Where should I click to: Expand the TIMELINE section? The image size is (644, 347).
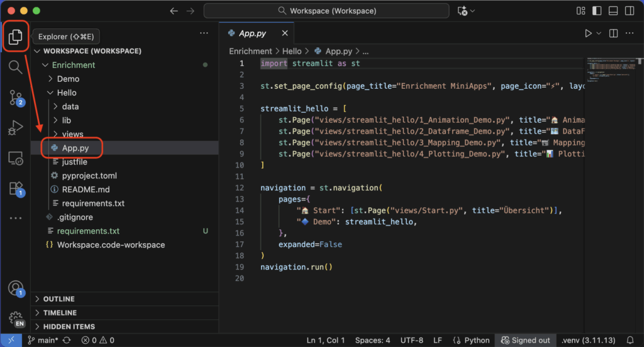(60, 313)
